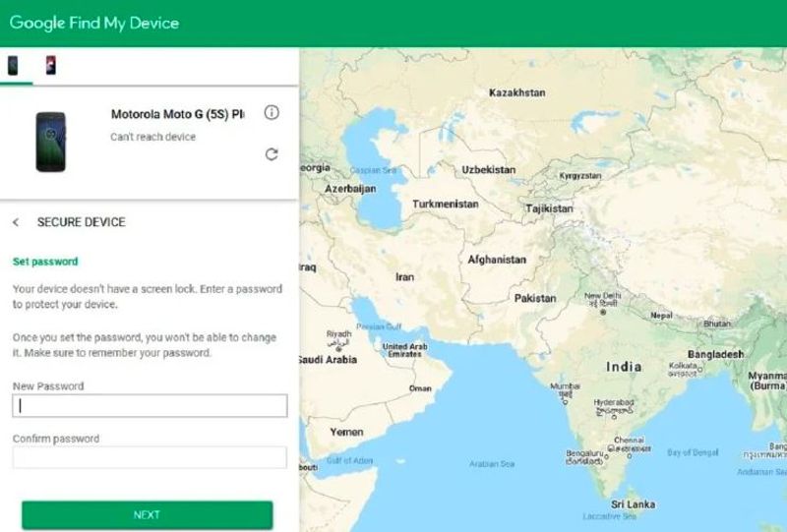
Task: Click Nepal on the map
Action: point(661,316)
